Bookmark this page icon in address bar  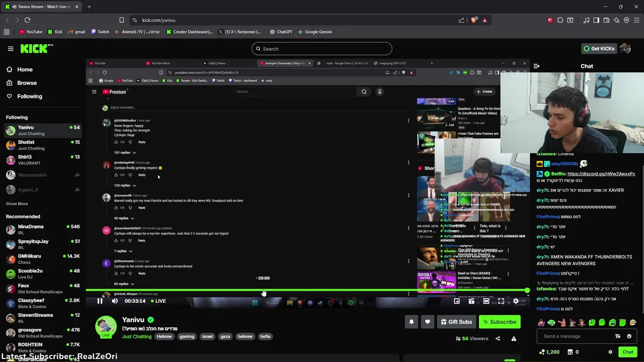pos(121,20)
